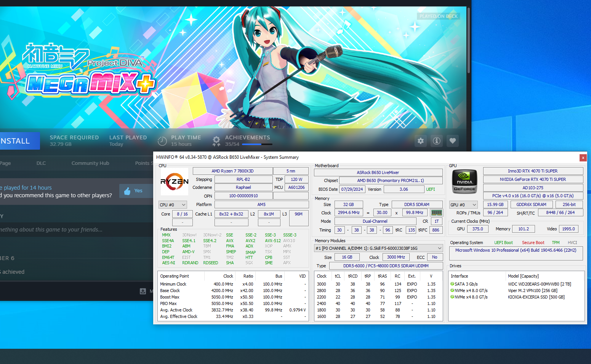The height and width of the screenshot is (364, 591).
Task: Select the WDC WD20EARS-00MVWB0 drive row
Action: (x=516, y=284)
